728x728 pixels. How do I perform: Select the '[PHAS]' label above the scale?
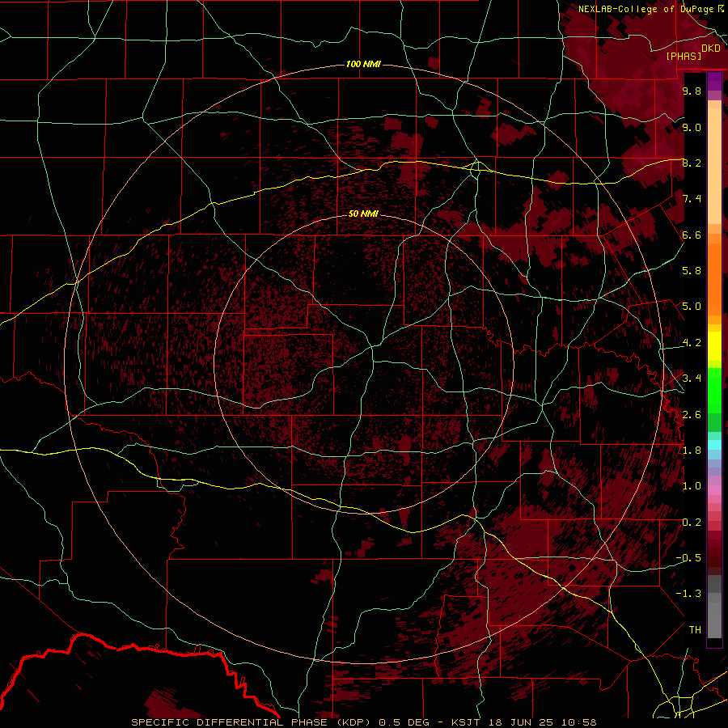[684, 56]
